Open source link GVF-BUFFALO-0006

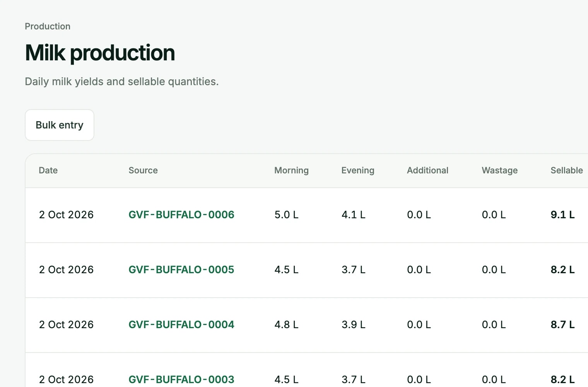(x=181, y=215)
